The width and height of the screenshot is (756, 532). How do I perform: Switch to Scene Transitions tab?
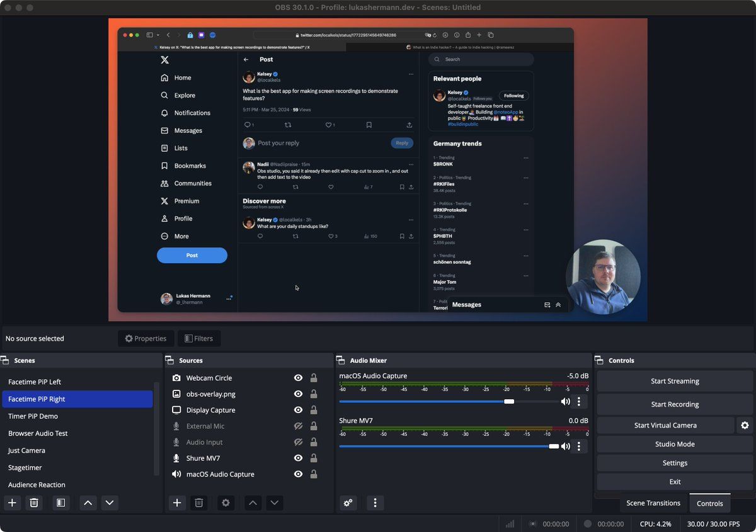pyautogui.click(x=653, y=503)
